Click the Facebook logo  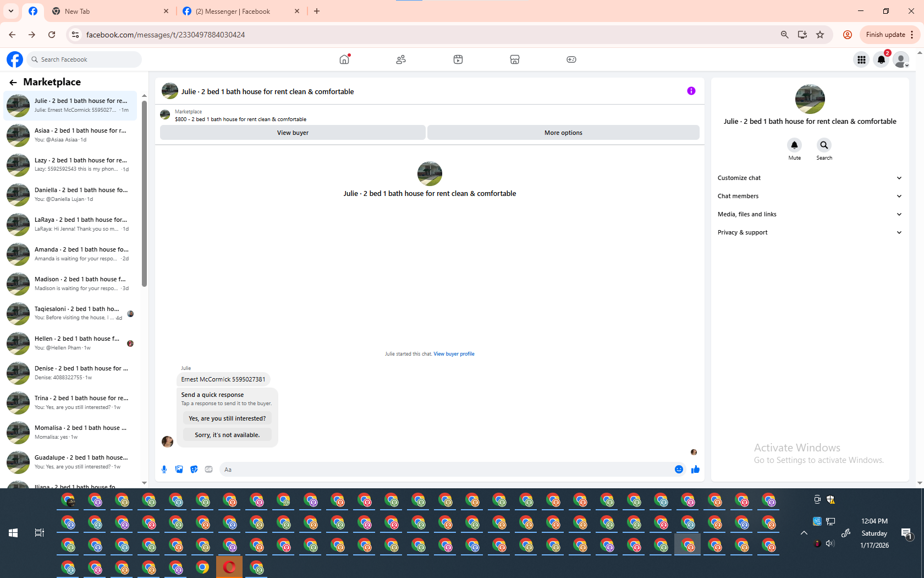[x=15, y=59]
